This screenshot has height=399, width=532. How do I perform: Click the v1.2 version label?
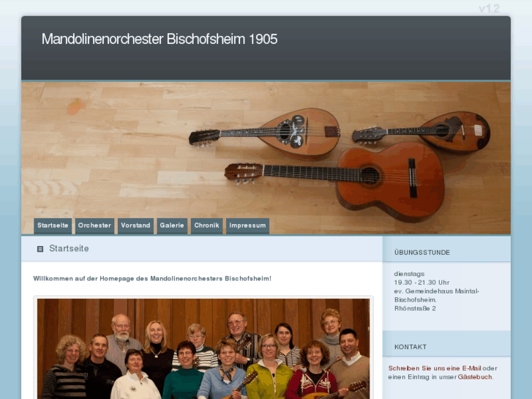coord(489,9)
